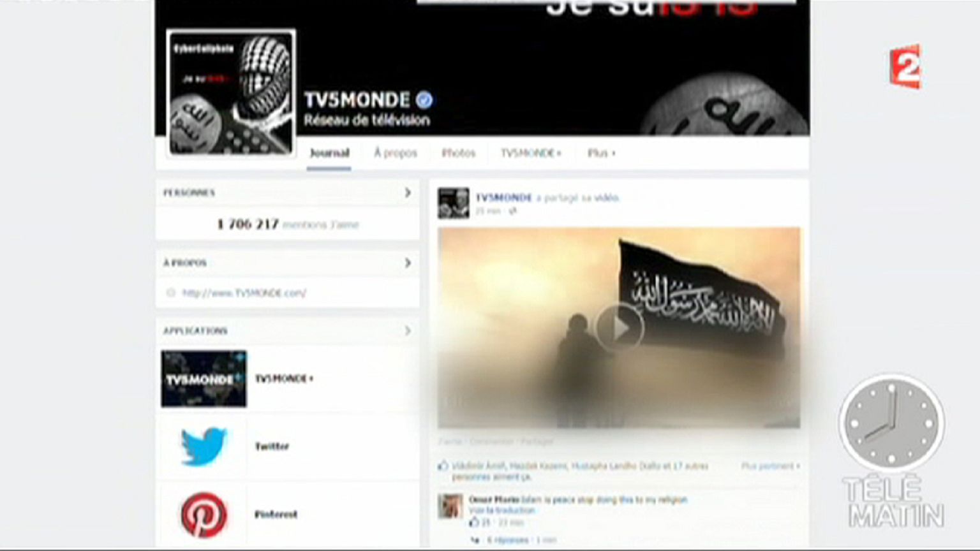Expand the À propos section chevron
The image size is (980, 551).
point(407,262)
